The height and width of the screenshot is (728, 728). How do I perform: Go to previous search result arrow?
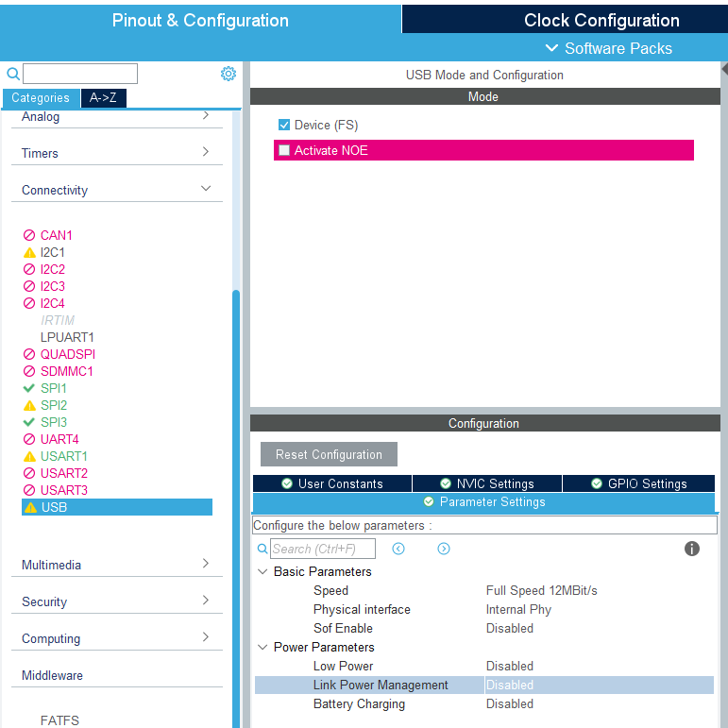tap(398, 549)
